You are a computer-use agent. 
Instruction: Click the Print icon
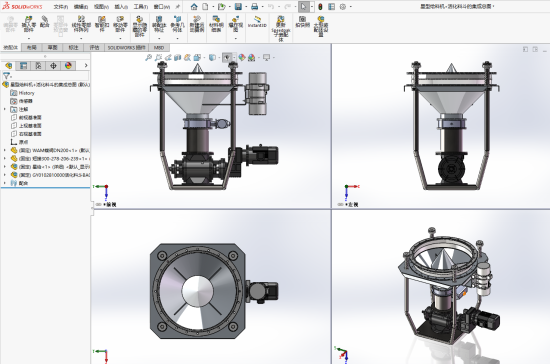tap(255, 7)
